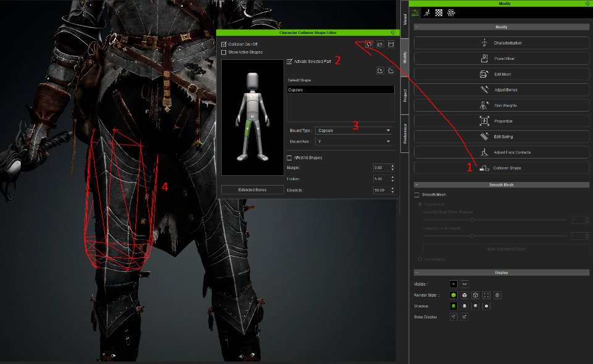This screenshot has width=593, height=364.
Task: Check the Affect All Shapes option
Action: [289, 158]
